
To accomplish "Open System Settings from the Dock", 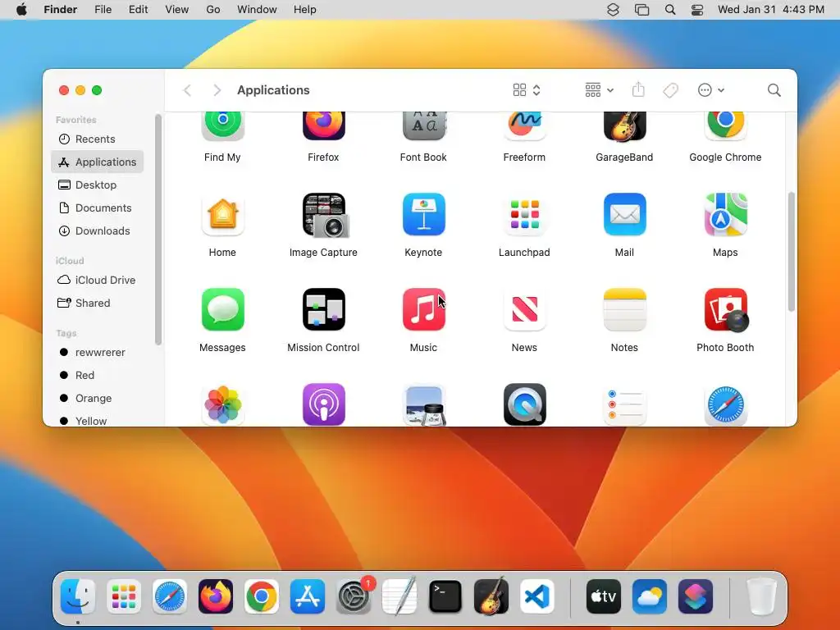I will (x=354, y=596).
